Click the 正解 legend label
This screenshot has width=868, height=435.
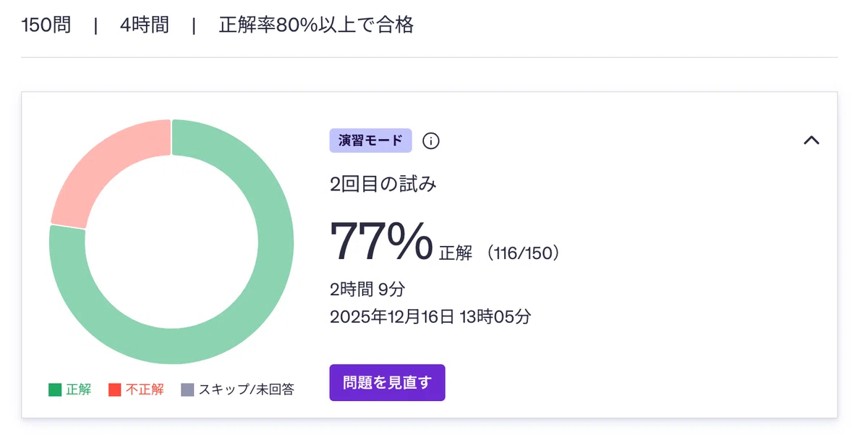pyautogui.click(x=78, y=390)
